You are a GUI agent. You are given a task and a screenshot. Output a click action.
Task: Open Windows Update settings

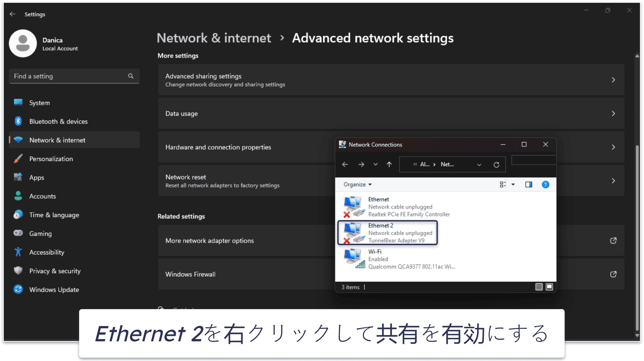pos(74,289)
